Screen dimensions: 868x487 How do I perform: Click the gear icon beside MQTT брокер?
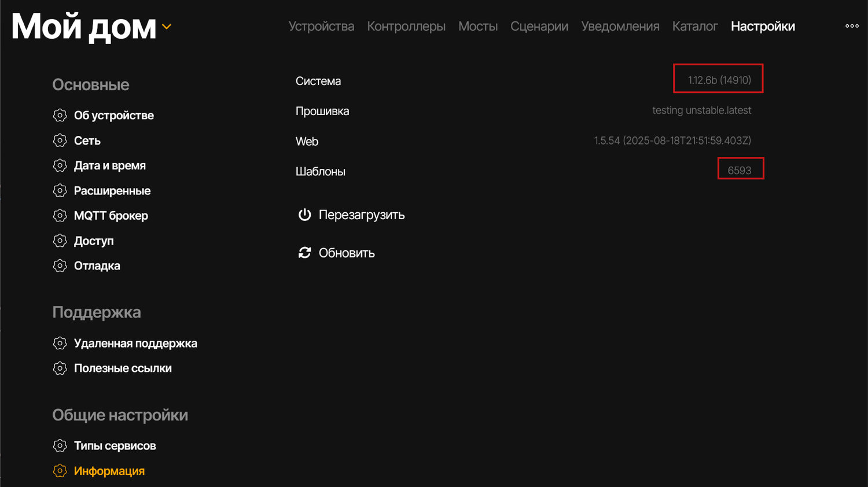coord(60,216)
